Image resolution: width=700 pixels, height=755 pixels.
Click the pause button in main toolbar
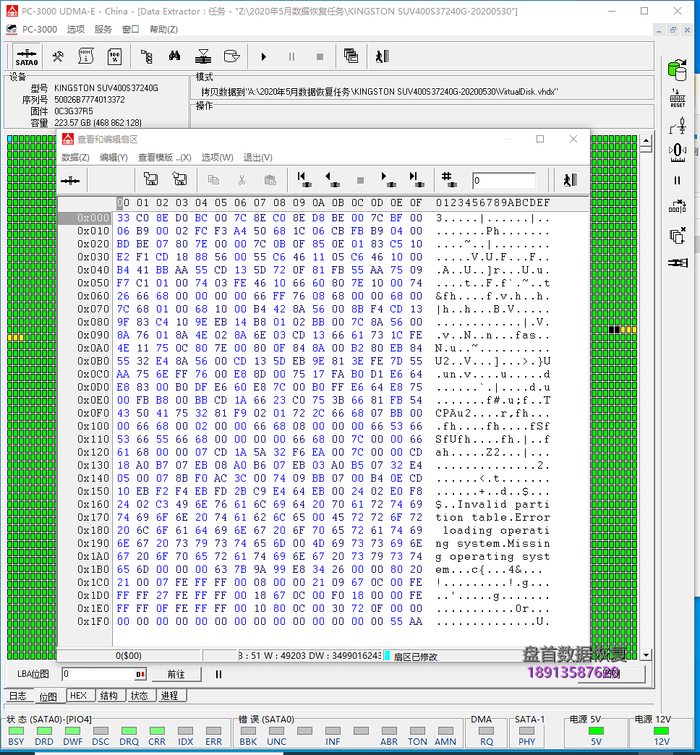click(x=291, y=57)
